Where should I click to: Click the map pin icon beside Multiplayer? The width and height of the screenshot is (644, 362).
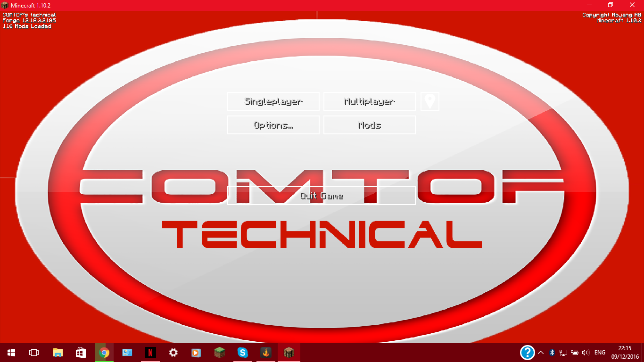tap(429, 101)
